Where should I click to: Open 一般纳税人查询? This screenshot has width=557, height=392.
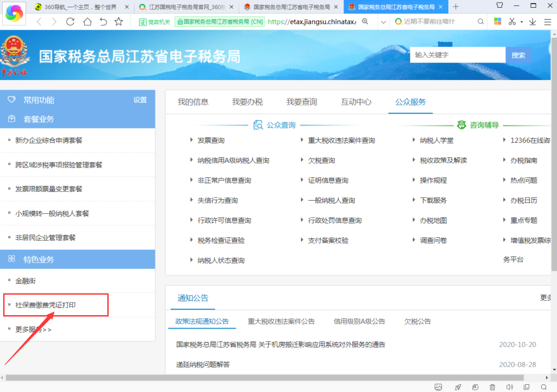pyautogui.click(x=332, y=201)
